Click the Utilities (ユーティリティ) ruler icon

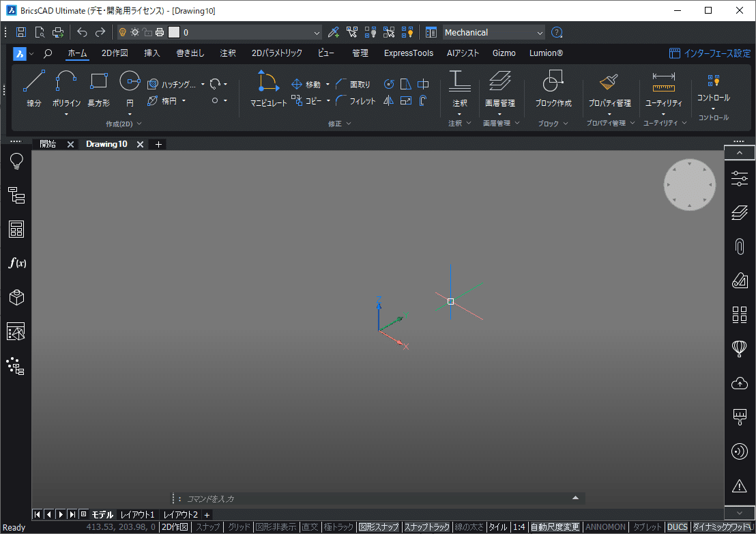(x=663, y=82)
